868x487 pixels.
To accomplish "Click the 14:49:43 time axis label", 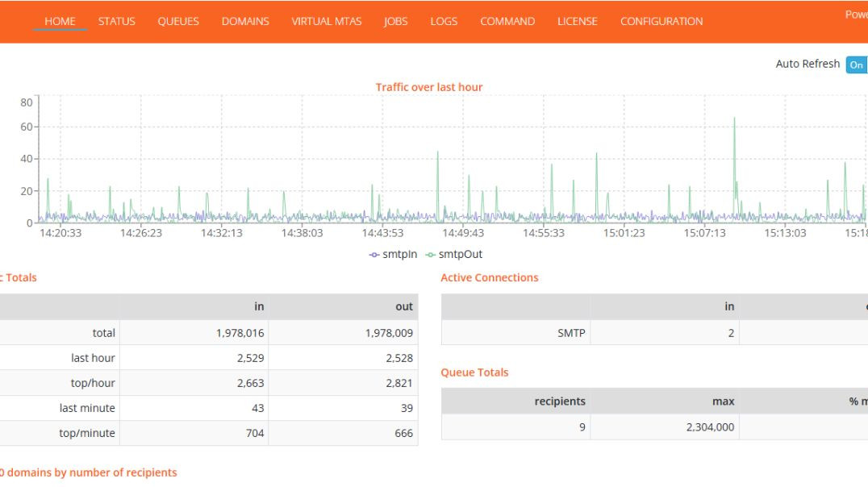I will coord(463,233).
